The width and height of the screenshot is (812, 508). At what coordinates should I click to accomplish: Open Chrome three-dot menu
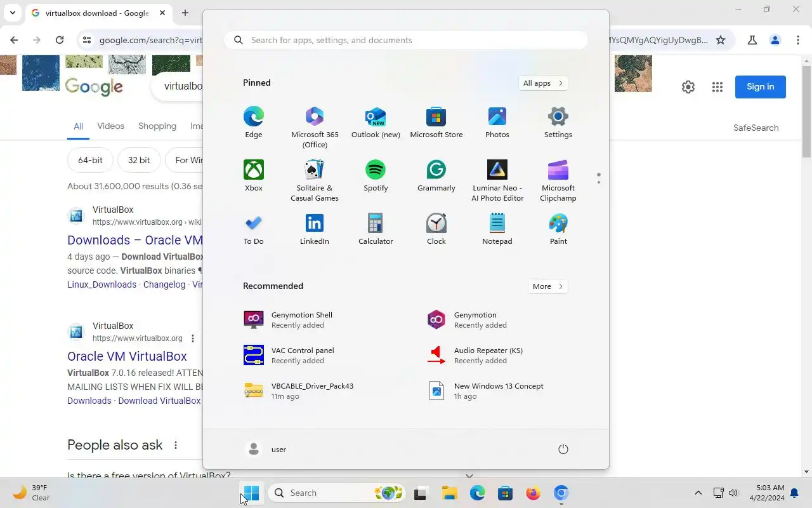pyautogui.click(x=798, y=40)
